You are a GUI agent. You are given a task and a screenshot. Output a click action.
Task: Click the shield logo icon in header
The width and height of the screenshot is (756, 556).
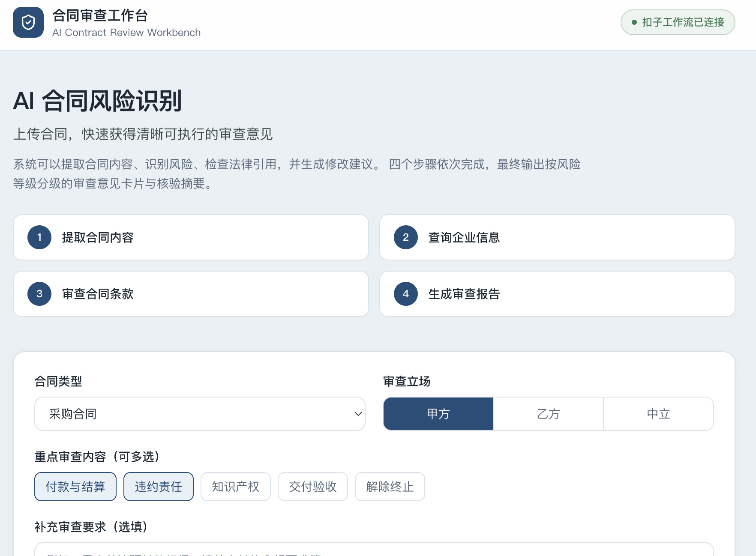tap(28, 22)
